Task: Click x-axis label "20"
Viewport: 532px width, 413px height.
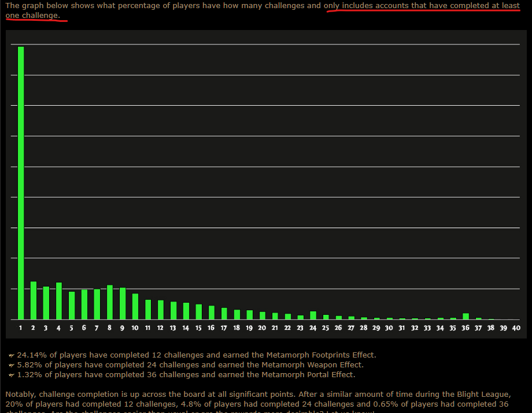Action: click(262, 328)
